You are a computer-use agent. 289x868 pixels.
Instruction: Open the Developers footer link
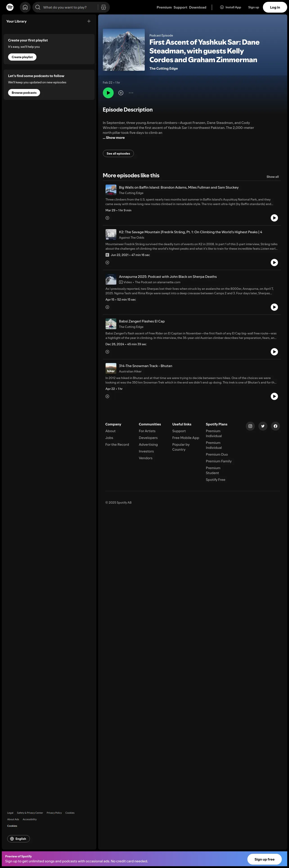pyautogui.click(x=148, y=438)
